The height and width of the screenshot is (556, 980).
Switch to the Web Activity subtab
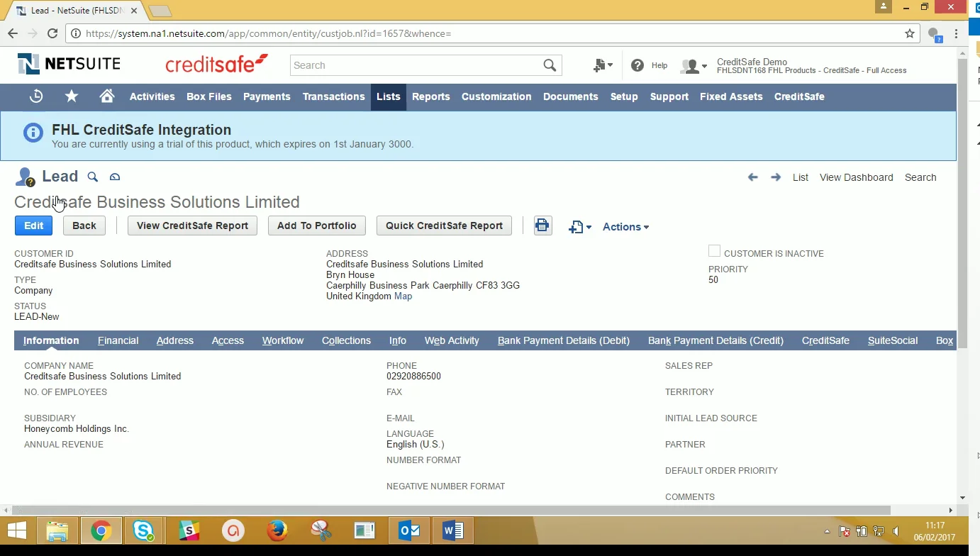452,340
